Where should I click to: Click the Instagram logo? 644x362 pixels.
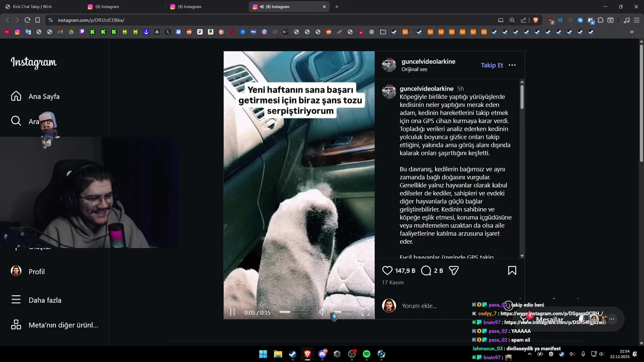(34, 63)
